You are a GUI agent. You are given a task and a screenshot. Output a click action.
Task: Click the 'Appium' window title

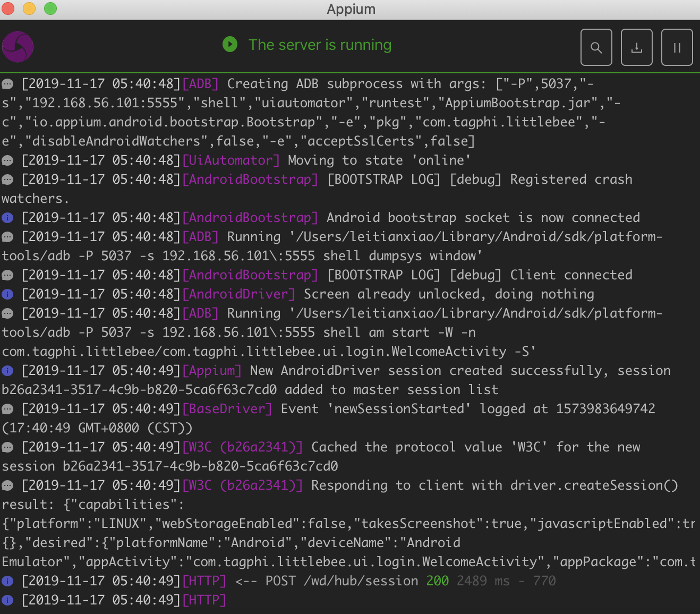tap(351, 9)
